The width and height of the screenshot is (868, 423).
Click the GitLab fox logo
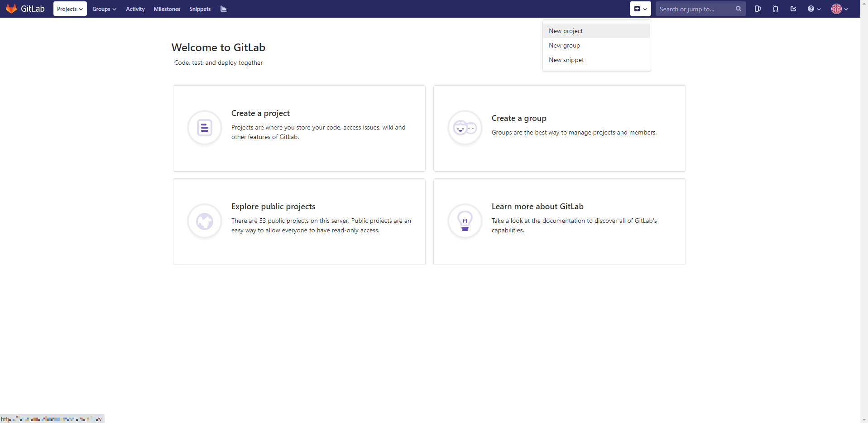click(x=11, y=9)
